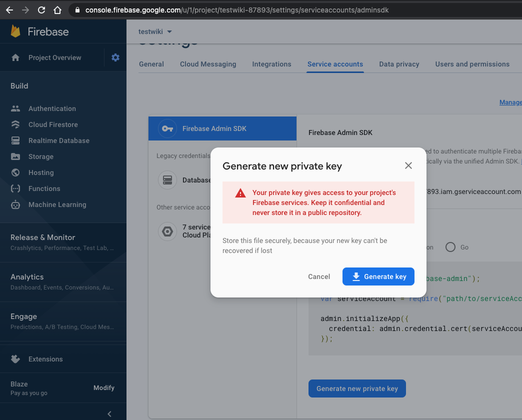Open Realtime Database from the sidebar

point(58,140)
